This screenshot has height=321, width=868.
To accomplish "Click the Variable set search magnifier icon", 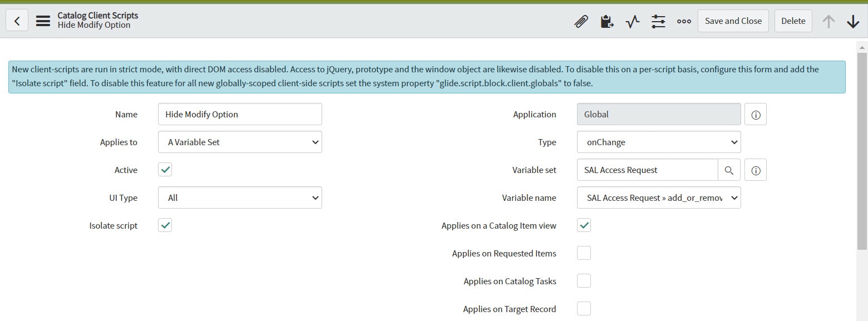I will 729,170.
